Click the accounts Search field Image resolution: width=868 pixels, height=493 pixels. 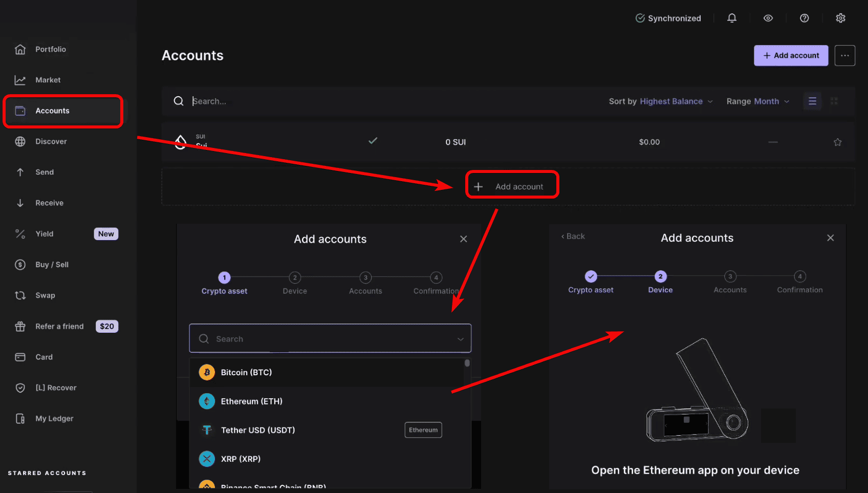point(358,101)
